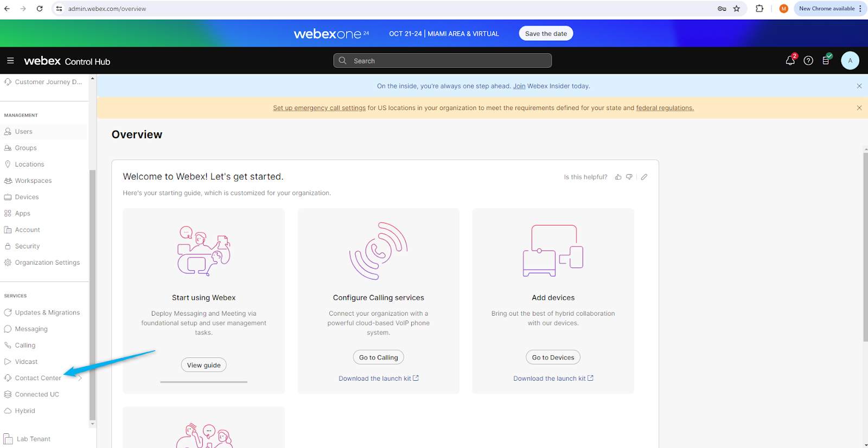Edit the welcome guide pencil icon
This screenshot has height=448, width=868.
tap(644, 177)
